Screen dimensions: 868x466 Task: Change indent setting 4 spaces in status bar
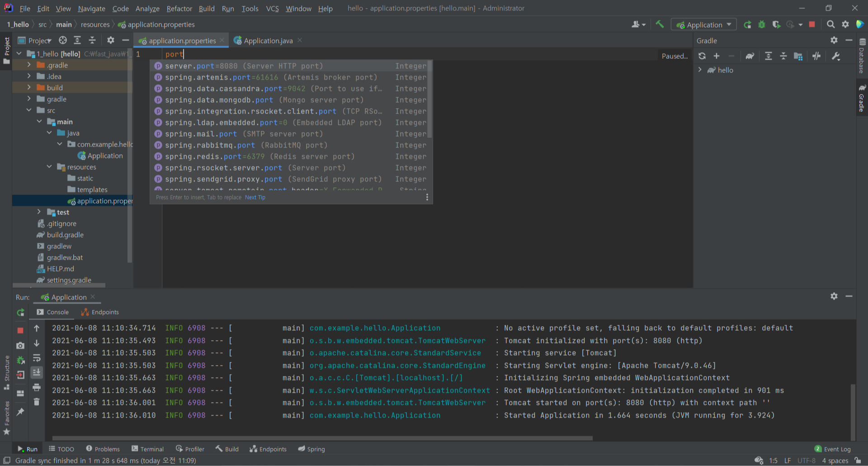pyautogui.click(x=835, y=461)
